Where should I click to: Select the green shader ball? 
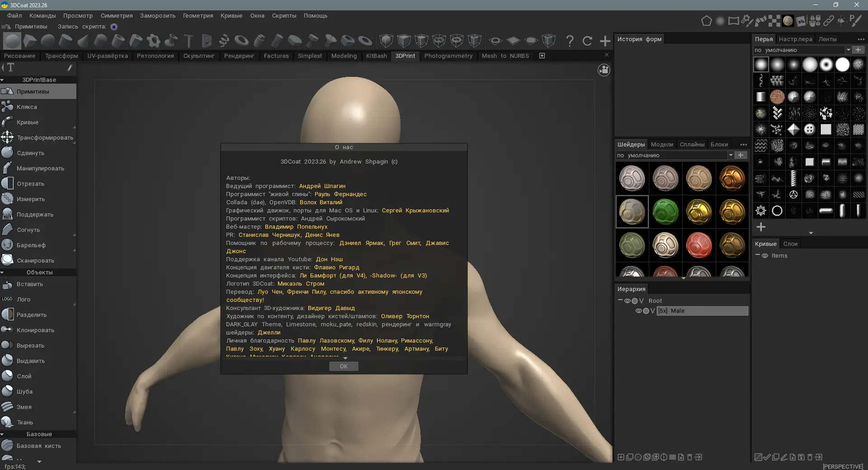pyautogui.click(x=665, y=211)
